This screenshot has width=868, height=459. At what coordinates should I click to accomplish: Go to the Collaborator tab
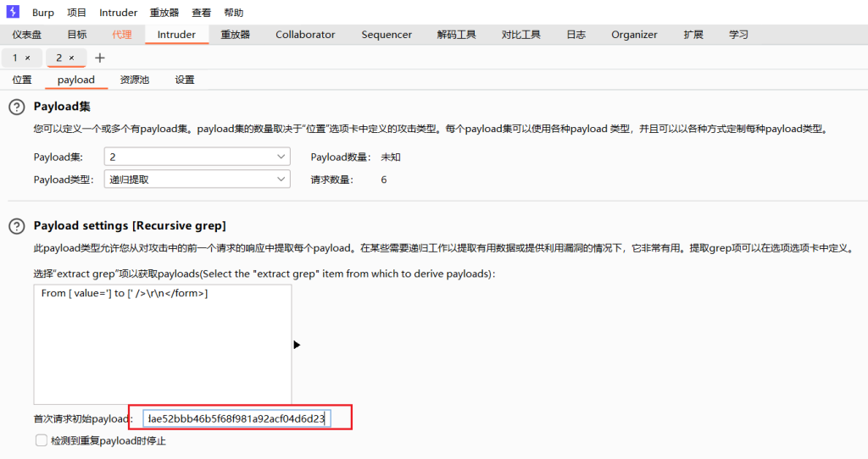[x=305, y=35]
